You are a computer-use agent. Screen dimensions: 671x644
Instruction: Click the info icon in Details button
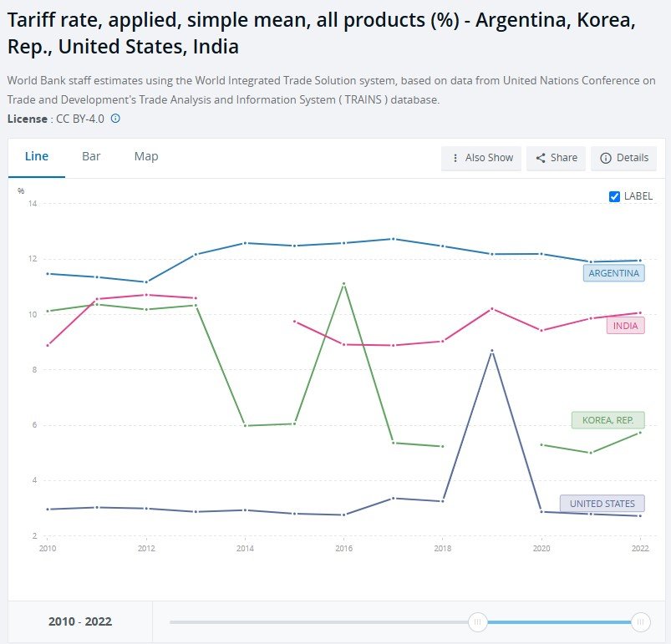606,158
